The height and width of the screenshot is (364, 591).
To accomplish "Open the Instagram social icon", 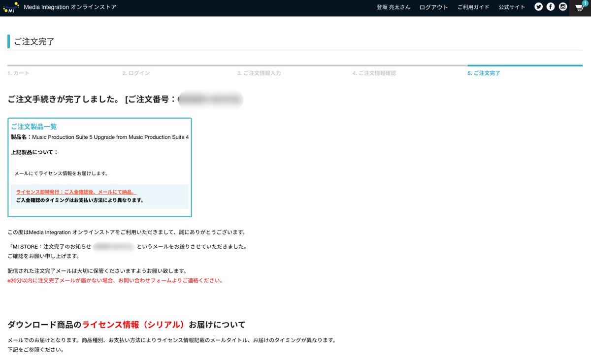I will tap(563, 7).
